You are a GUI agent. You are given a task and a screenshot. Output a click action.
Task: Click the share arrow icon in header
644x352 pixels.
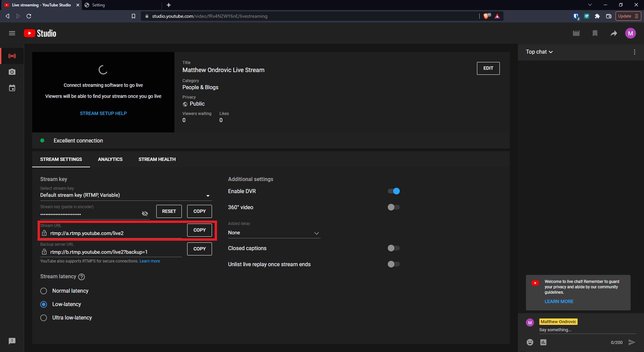[614, 33]
